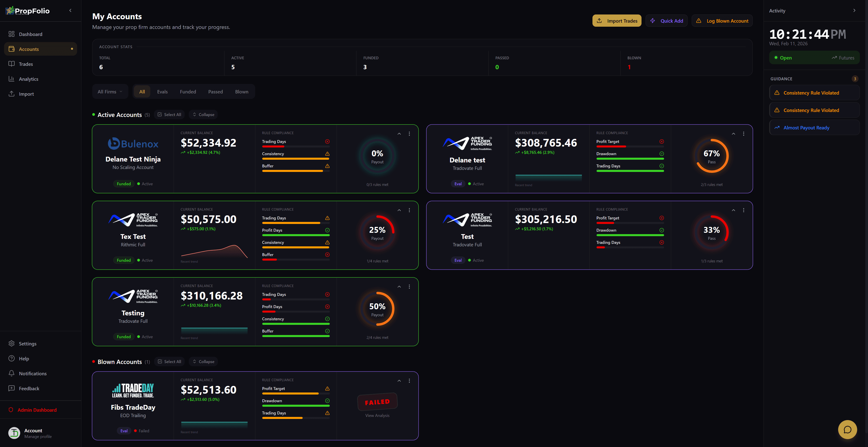
Task: Open the Analytics chart icon
Action: pos(12,79)
